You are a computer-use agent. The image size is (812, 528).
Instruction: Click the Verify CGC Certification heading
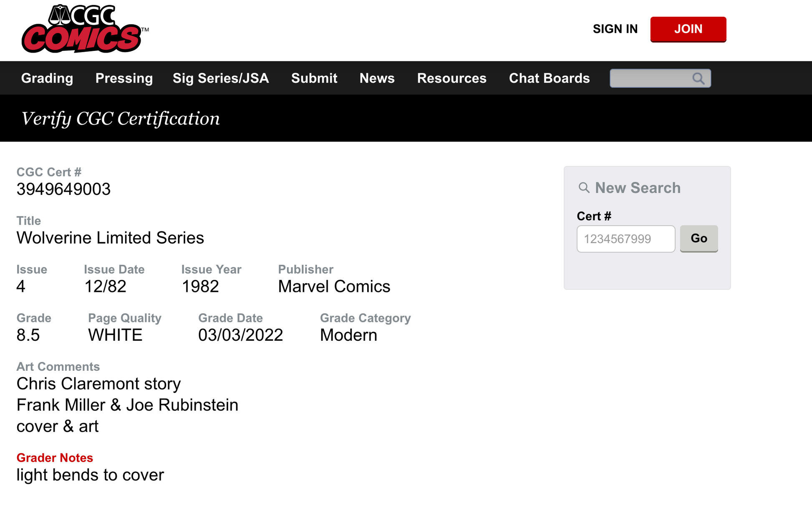pyautogui.click(x=121, y=119)
